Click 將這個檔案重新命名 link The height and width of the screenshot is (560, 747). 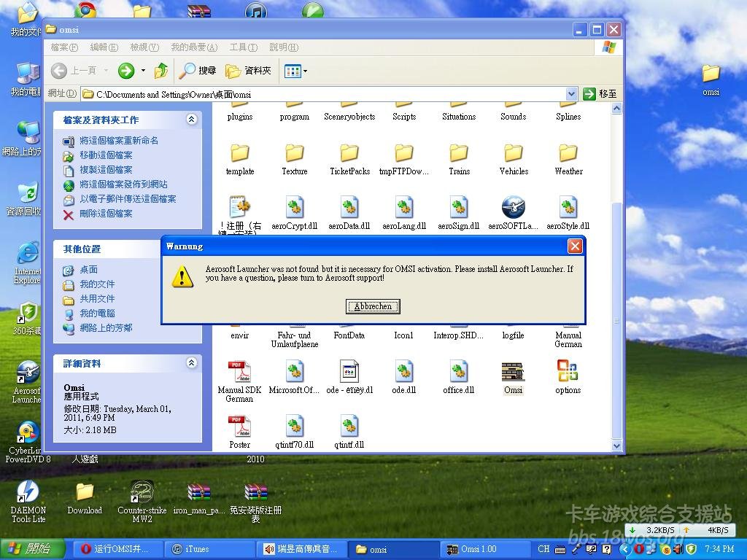pos(119,141)
